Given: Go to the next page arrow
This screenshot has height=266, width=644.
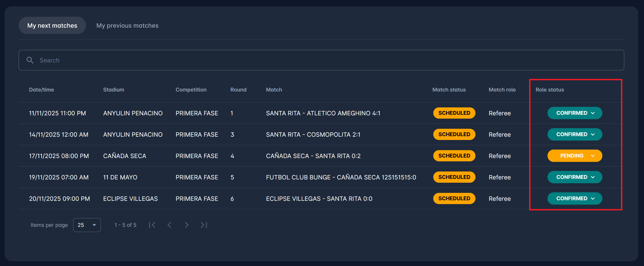Looking at the screenshot, I should (187, 225).
